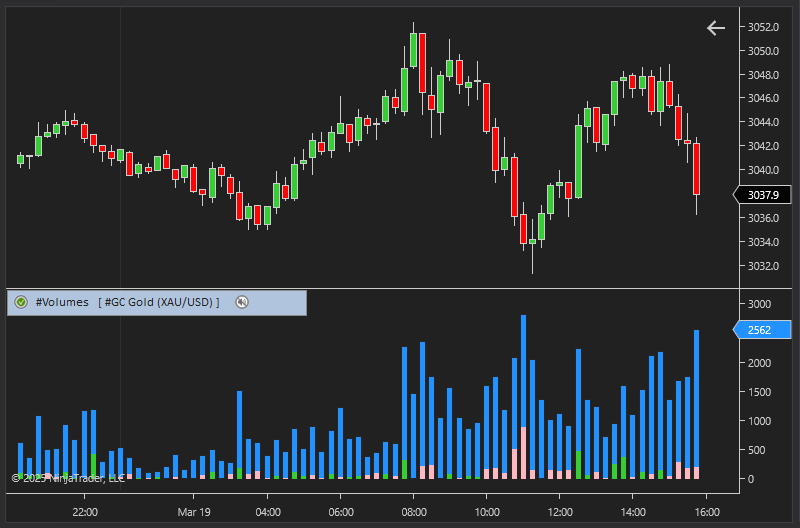800x528 pixels.
Task: Click the 2562 volume value marker
Action: (765, 330)
